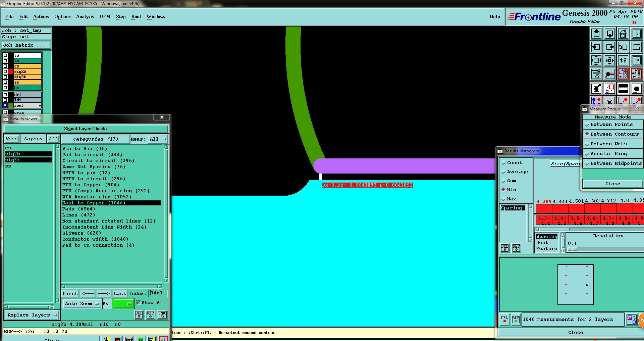Screen dimensions: 644x341
Task: Select Annular Ring measure mode
Action: coord(613,154)
